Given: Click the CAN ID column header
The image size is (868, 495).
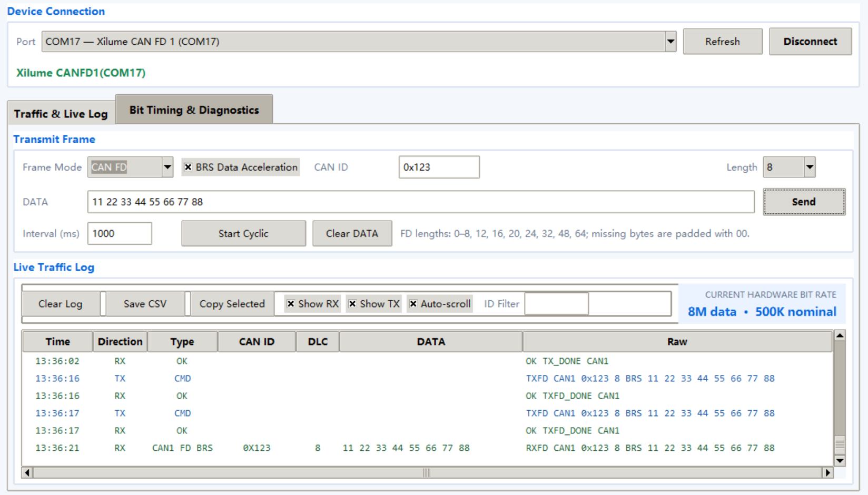Looking at the screenshot, I should (x=257, y=342).
